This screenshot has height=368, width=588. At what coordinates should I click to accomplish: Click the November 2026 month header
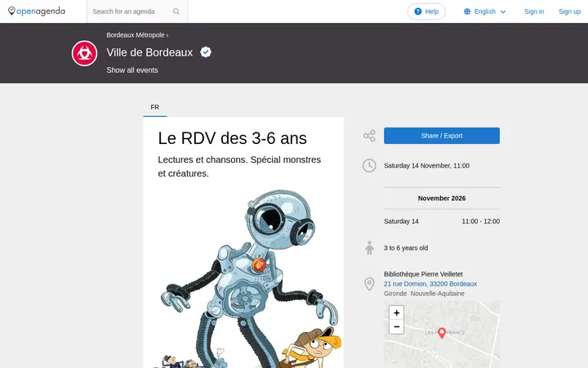tap(441, 198)
